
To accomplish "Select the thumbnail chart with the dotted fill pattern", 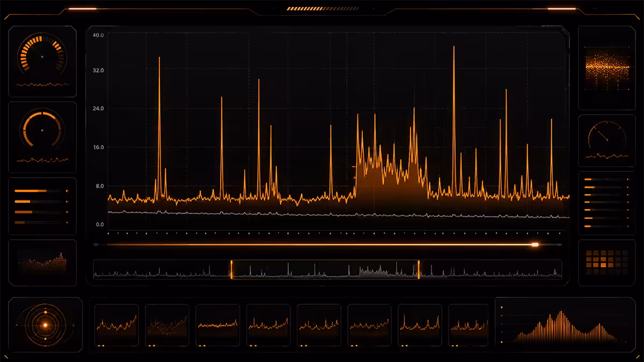I will [167, 324].
